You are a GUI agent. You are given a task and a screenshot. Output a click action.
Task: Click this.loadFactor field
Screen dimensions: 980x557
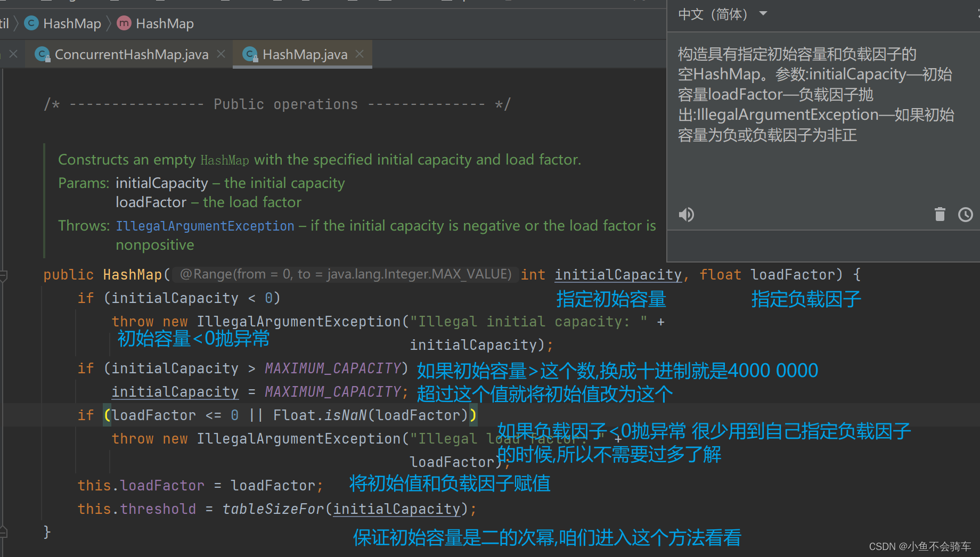[x=141, y=486]
